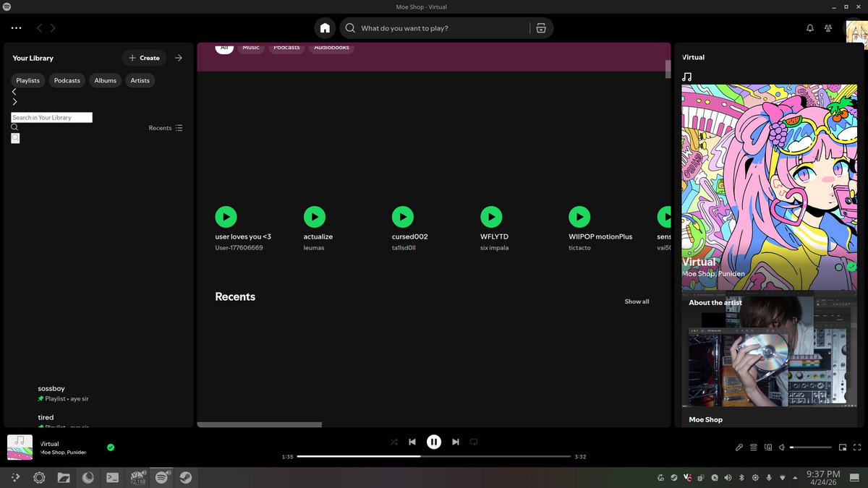Open the now playing thumbnail in the player bar

tap(20, 448)
